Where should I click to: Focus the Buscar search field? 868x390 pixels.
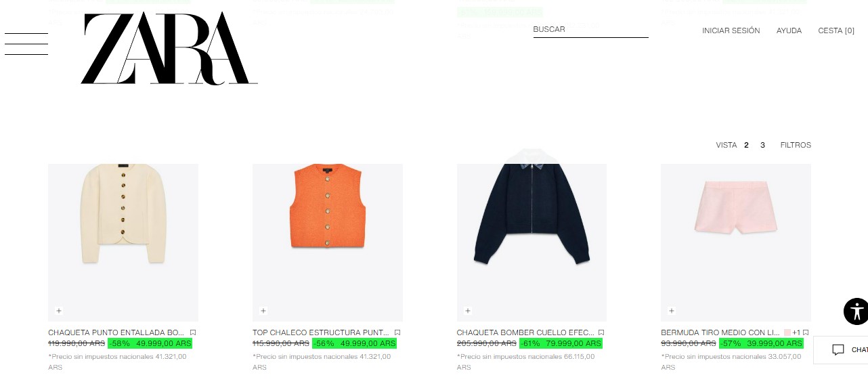[x=591, y=30]
